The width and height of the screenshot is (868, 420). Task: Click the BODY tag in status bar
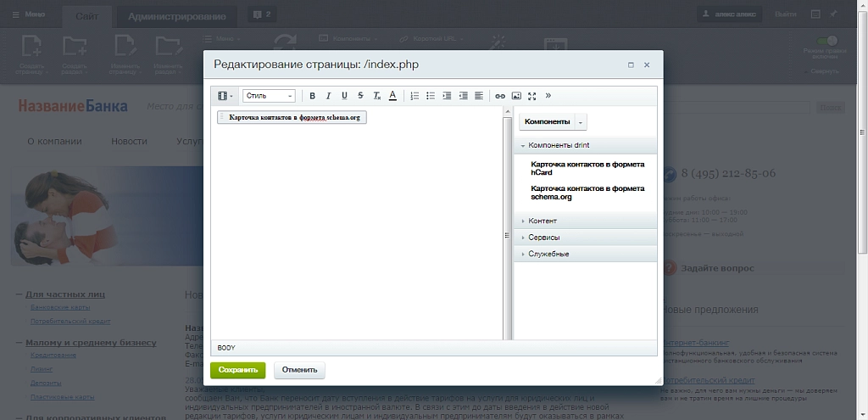point(225,348)
